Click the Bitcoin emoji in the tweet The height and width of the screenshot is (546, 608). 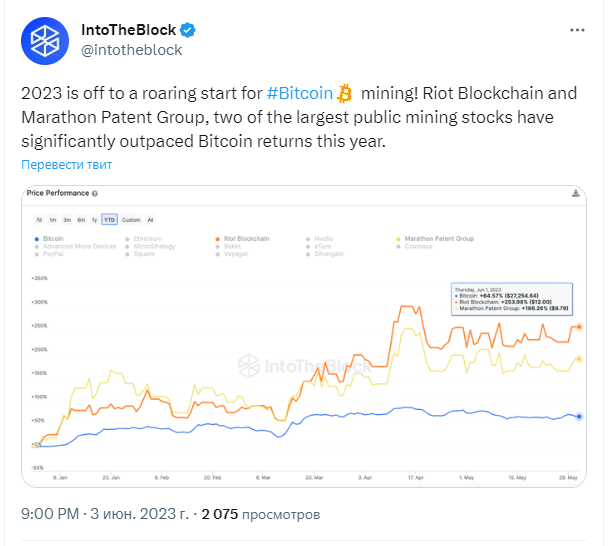tap(344, 93)
